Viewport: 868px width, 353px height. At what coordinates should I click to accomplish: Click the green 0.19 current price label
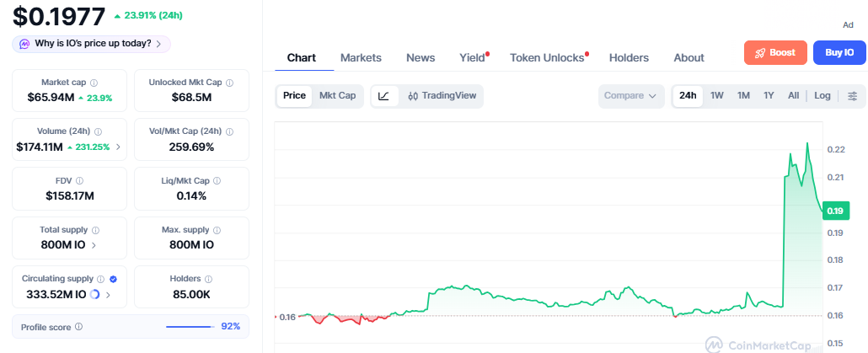[835, 211]
